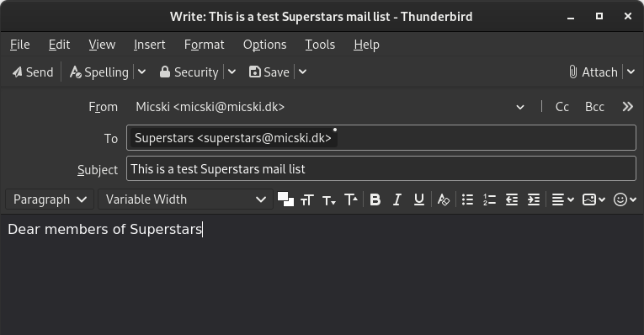The width and height of the screenshot is (644, 335).
Task: Click the larger font size icon
Action: click(x=351, y=199)
